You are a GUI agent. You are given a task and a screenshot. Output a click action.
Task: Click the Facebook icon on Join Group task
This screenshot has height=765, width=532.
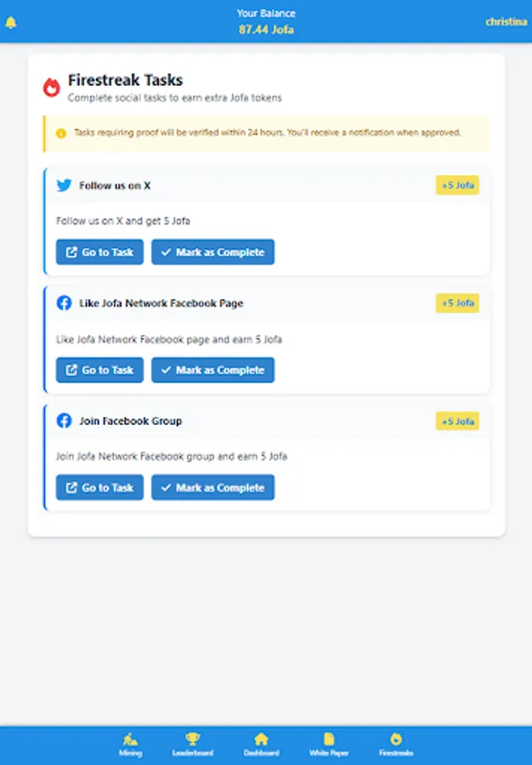(x=65, y=421)
